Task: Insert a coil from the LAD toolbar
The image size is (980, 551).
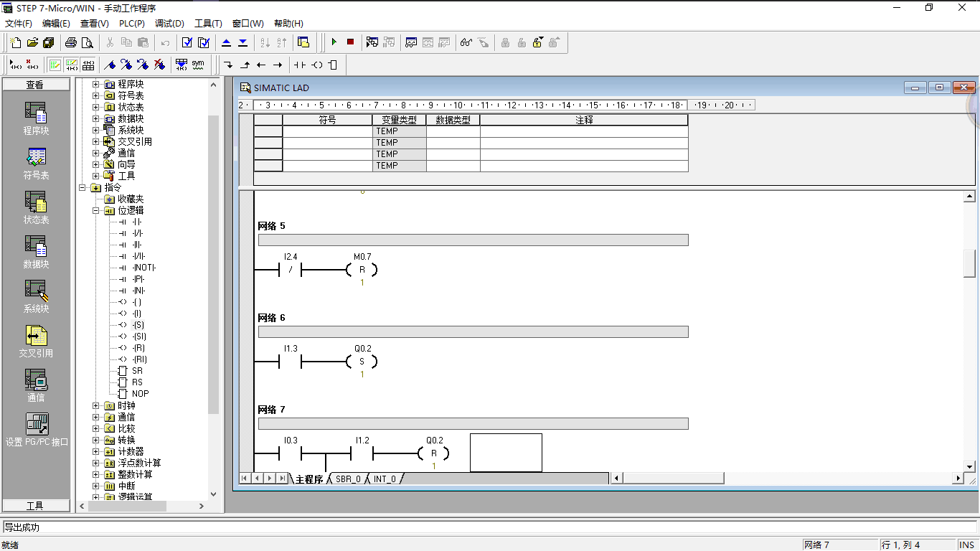Action: coord(316,65)
